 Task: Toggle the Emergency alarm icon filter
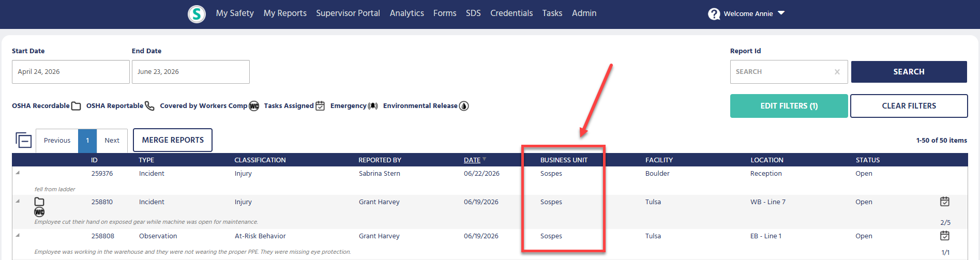click(x=373, y=106)
